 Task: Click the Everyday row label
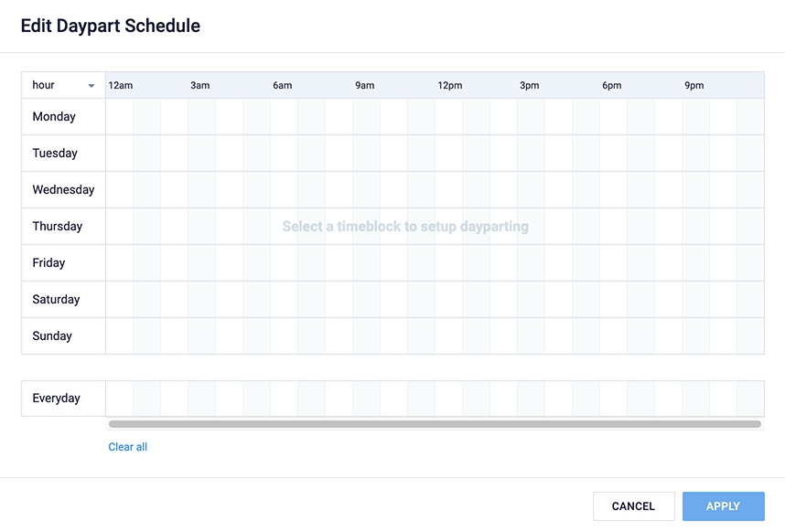(x=56, y=399)
